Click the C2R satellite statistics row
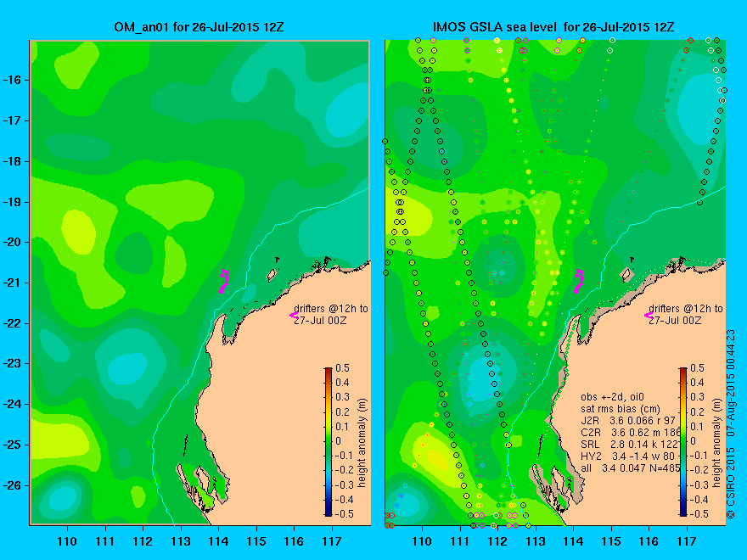Image resolution: width=747 pixels, height=560 pixels. (630, 433)
